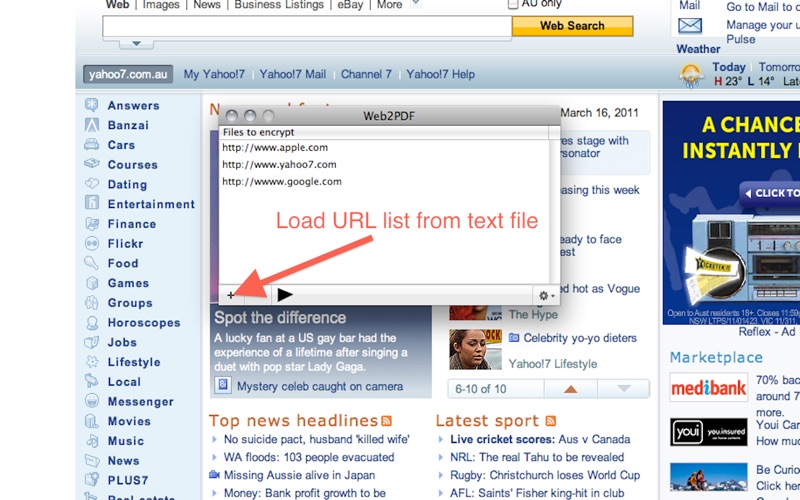This screenshot has width=800, height=500.
Task: Click the Games dice sidebar icon
Action: pyautogui.click(x=92, y=283)
